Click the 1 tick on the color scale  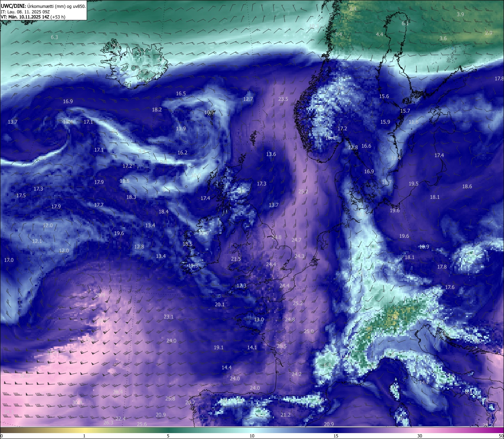click(84, 436)
